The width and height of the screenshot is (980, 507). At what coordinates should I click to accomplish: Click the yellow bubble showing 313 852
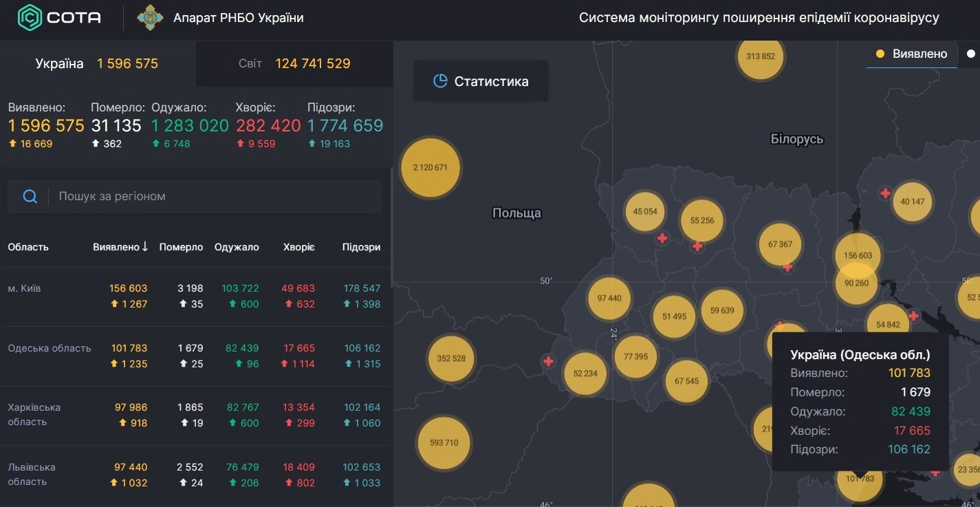click(x=761, y=56)
